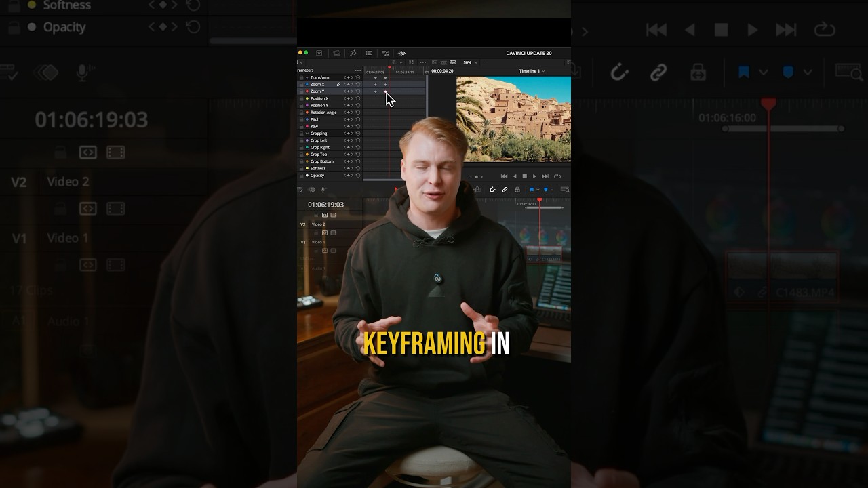Open the Index list icon in top toolbar
This screenshot has height=488, width=868.
pyautogui.click(x=369, y=53)
